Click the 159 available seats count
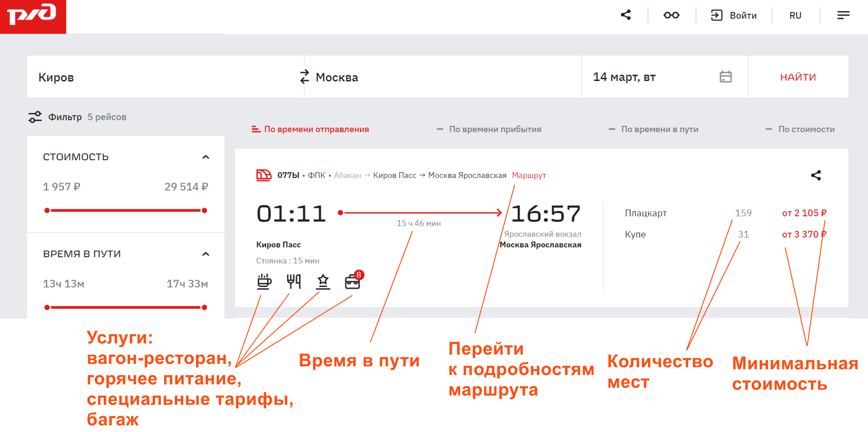 [x=743, y=213]
